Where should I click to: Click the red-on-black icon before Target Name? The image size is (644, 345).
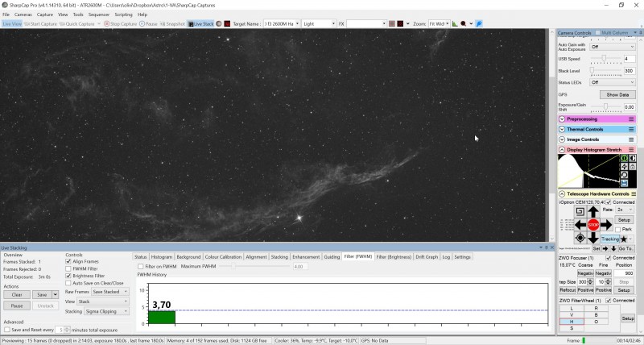tap(227, 24)
